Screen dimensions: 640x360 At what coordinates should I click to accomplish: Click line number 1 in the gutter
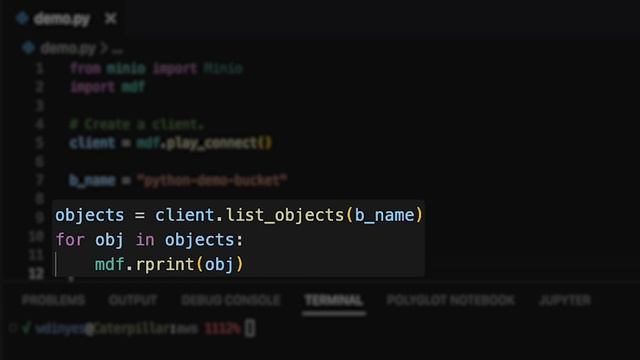point(40,68)
